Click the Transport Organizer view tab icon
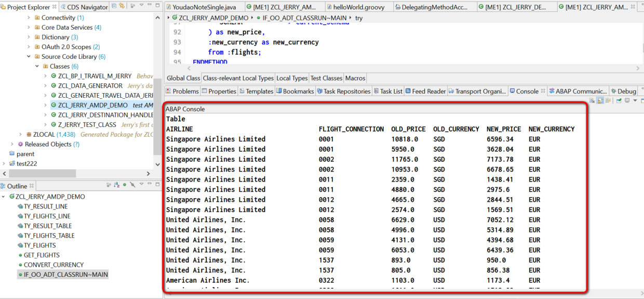Screen dimensions: 644x299 point(451,91)
